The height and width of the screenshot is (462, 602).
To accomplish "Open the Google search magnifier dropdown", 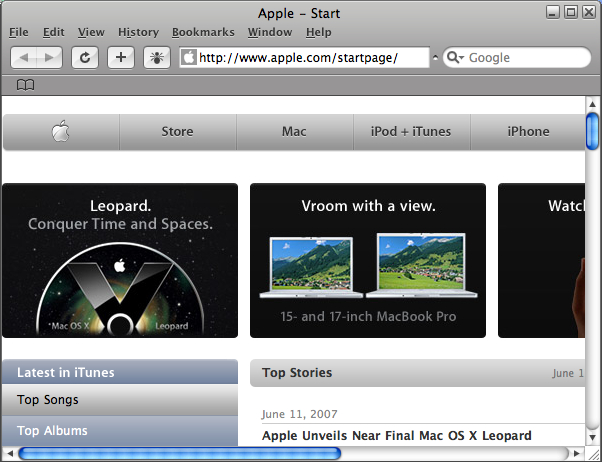I will tap(454, 58).
